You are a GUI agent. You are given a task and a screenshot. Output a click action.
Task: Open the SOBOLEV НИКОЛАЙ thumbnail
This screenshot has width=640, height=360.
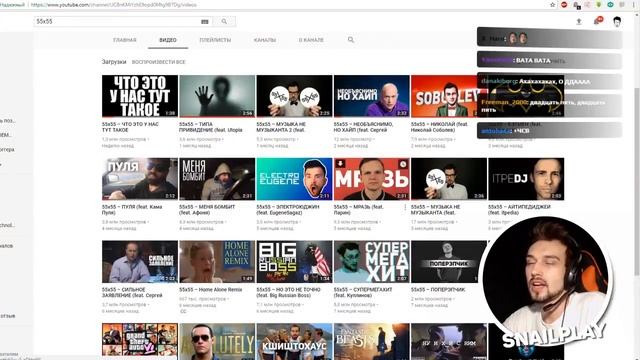click(444, 96)
